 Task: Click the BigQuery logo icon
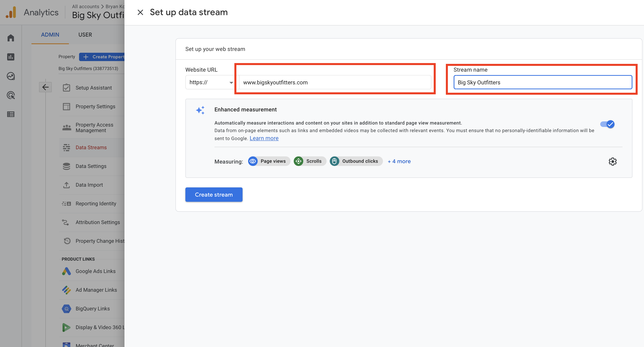point(67,309)
